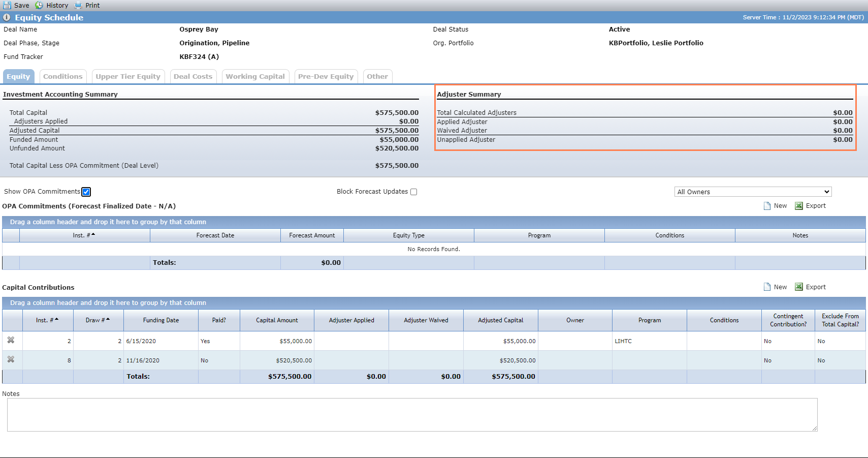The image size is (868, 458).
Task: Click New link for OPA Commitments
Action: [781, 206]
